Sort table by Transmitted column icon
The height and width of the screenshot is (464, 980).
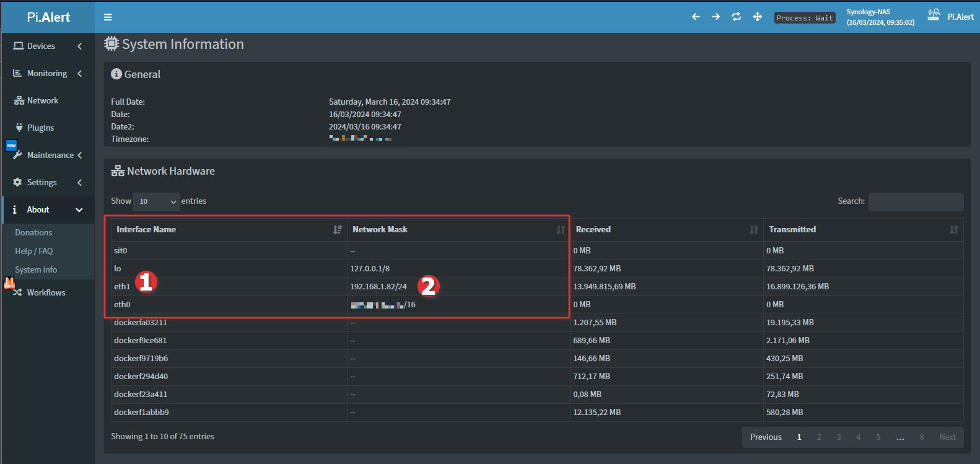pyautogui.click(x=953, y=230)
